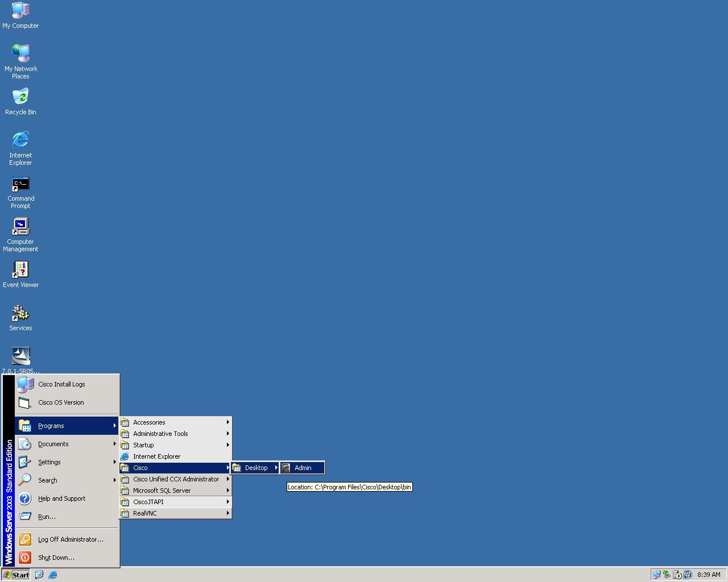Launch Internet Explorer from Programs menu
Image resolution: width=728 pixels, height=582 pixels.
point(175,456)
